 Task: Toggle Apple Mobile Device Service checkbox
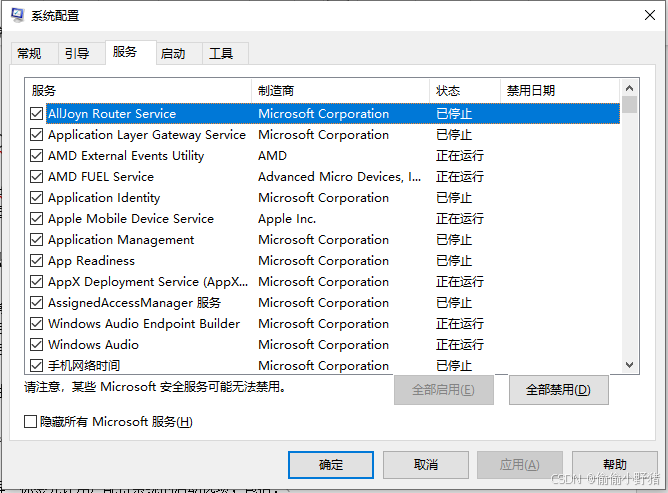point(37,219)
